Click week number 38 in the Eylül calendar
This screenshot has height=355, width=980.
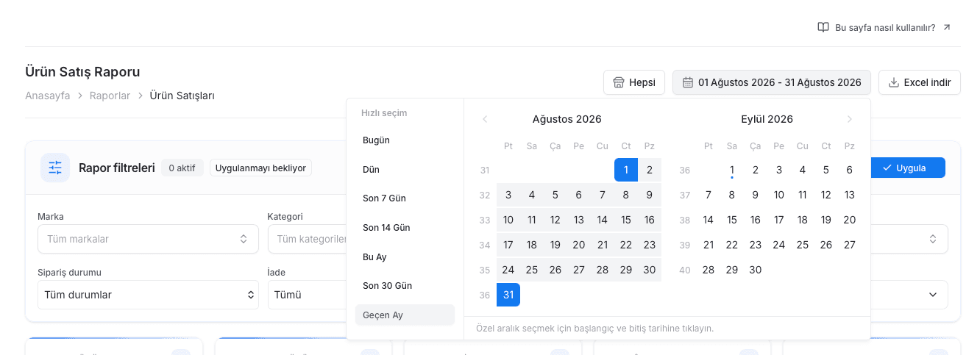click(x=685, y=220)
